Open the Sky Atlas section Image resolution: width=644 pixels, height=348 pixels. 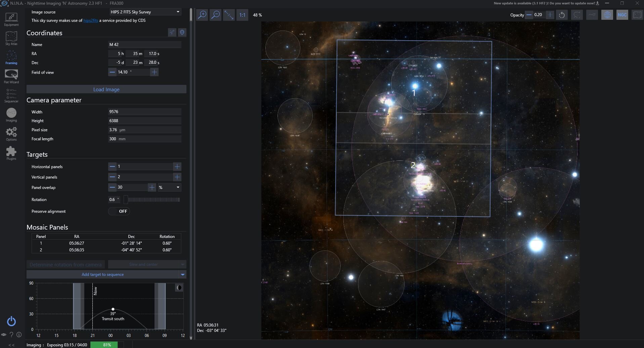coord(11,38)
